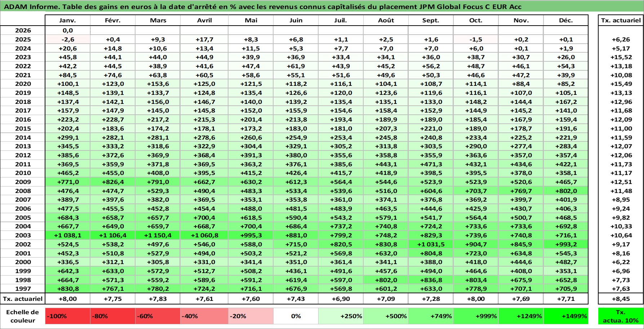Click the +8,45 overall actuarial rate cell
644x329 pixels.
click(621, 299)
